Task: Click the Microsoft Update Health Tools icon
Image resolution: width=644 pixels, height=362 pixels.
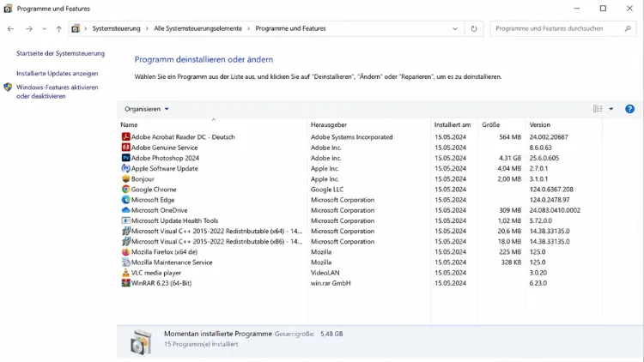Action: click(125, 220)
